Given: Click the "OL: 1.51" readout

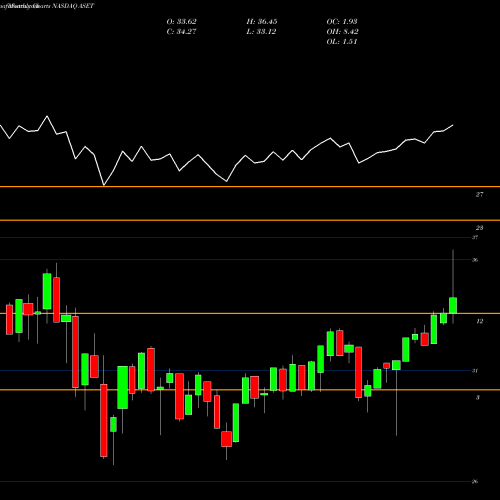Looking at the screenshot, I should click(342, 42).
